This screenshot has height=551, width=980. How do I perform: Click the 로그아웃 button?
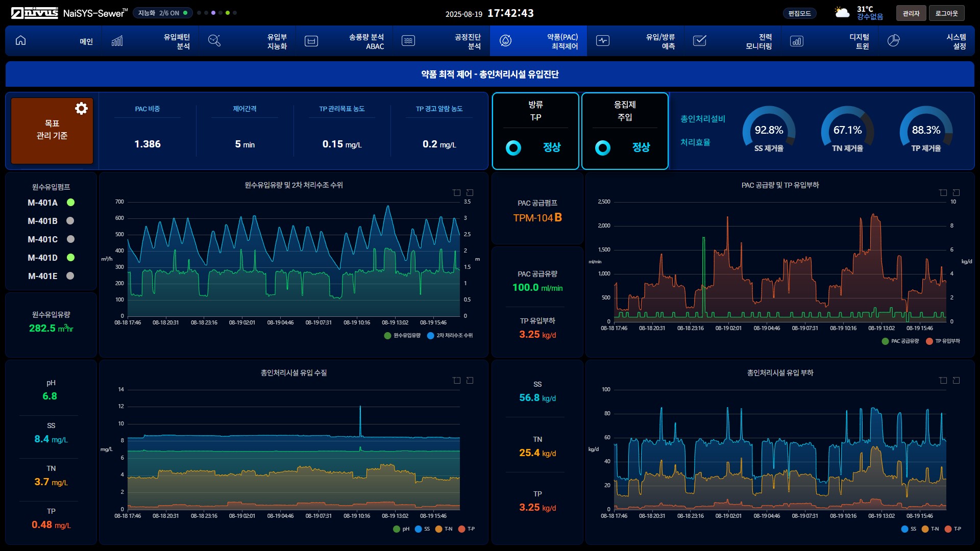pos(946,13)
